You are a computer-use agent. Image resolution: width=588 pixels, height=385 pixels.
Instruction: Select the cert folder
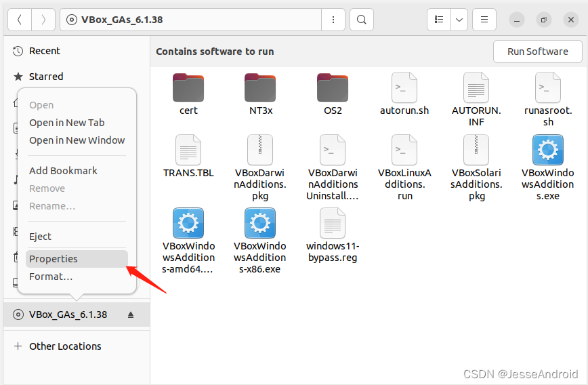[188, 94]
